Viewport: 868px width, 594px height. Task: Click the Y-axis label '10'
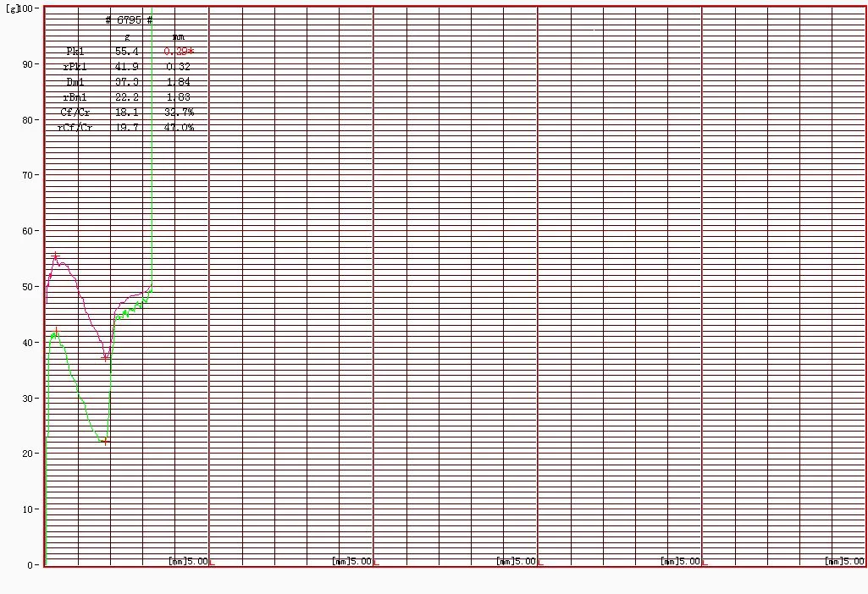click(28, 509)
